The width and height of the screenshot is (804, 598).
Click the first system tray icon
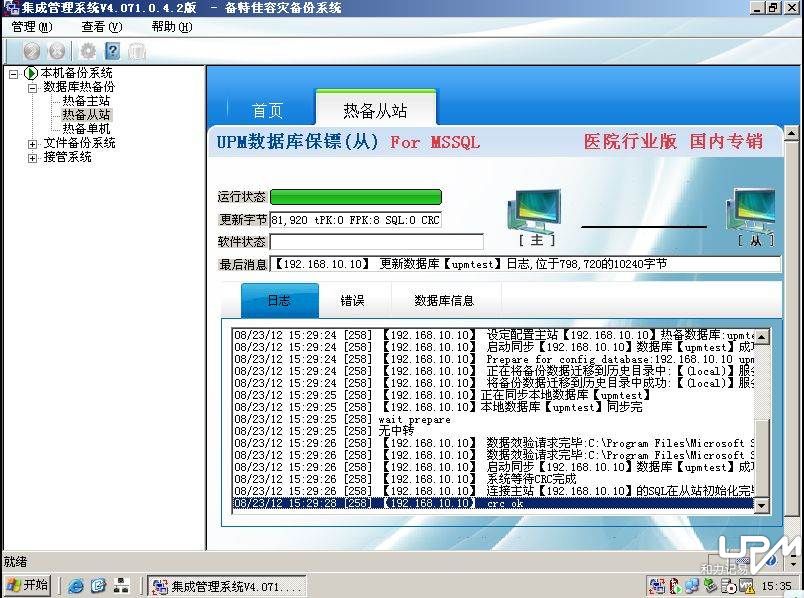click(x=656, y=586)
